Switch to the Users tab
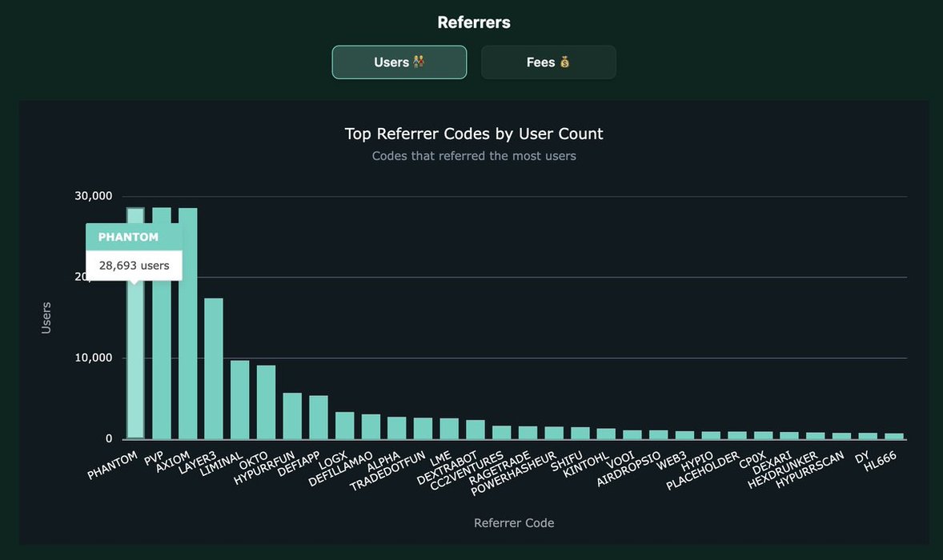The image size is (943, 560). click(399, 62)
